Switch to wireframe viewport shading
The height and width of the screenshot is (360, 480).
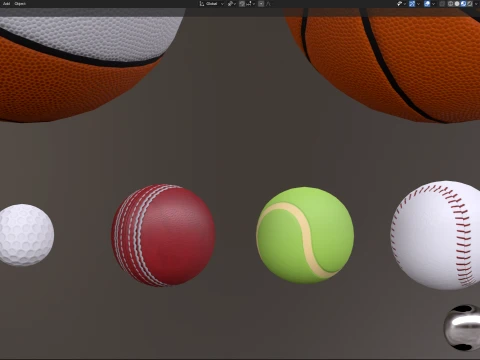450,4
